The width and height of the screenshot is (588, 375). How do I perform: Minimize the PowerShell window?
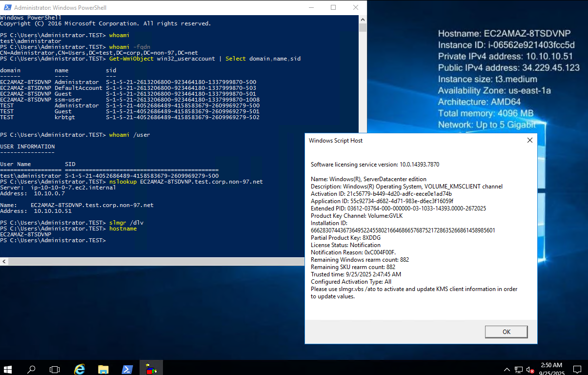click(311, 7)
